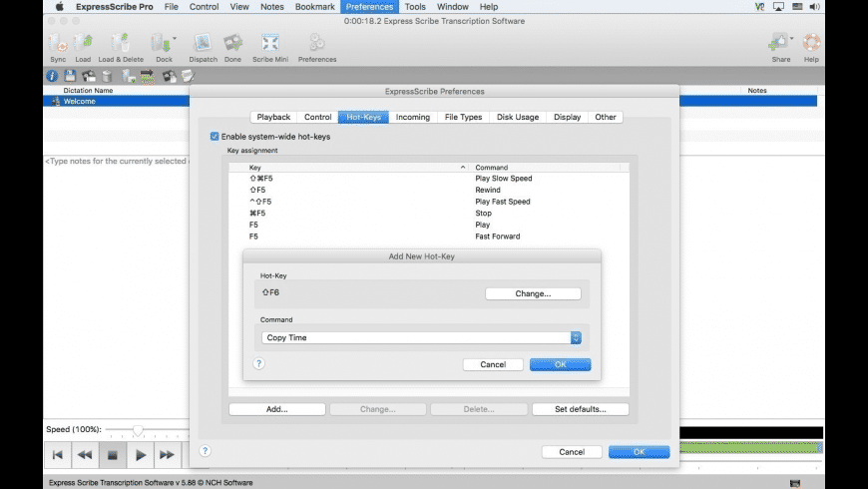The width and height of the screenshot is (868, 489).
Task: Click the Change... button for hot-key F6
Action: pos(532,293)
